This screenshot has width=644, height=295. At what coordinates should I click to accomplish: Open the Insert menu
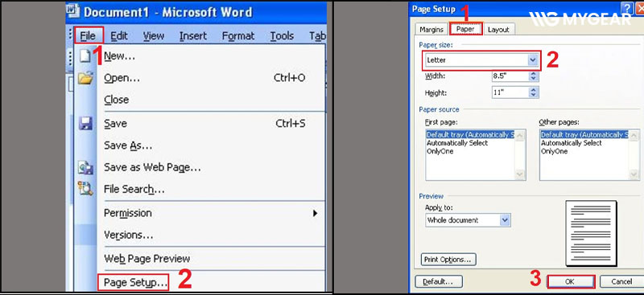193,36
